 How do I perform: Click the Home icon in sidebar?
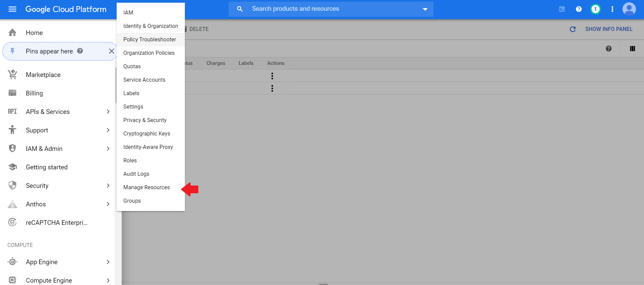tap(12, 33)
